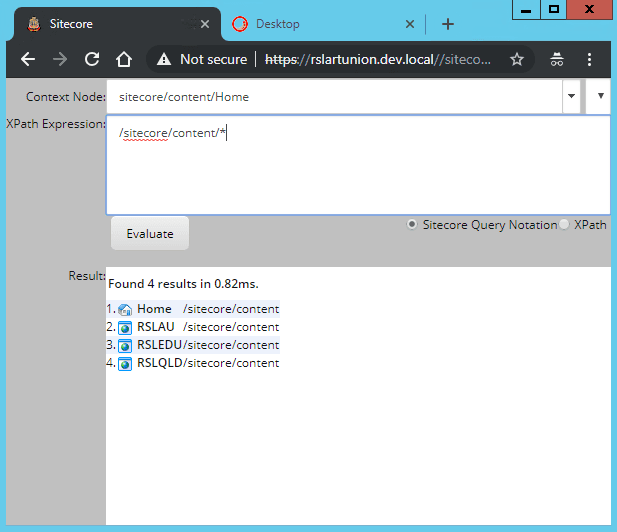Expand the Context Node dropdown arrow
The width and height of the screenshot is (617, 532).
tap(571, 96)
